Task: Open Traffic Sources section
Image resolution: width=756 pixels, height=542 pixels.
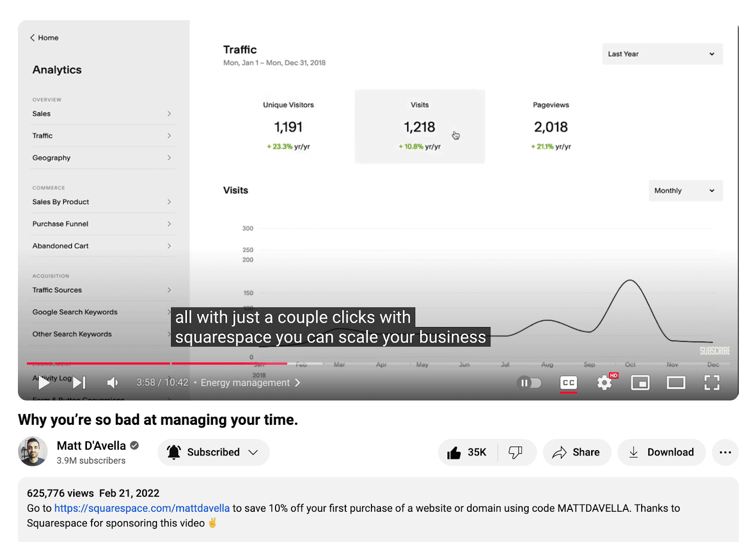Action: 102,290
